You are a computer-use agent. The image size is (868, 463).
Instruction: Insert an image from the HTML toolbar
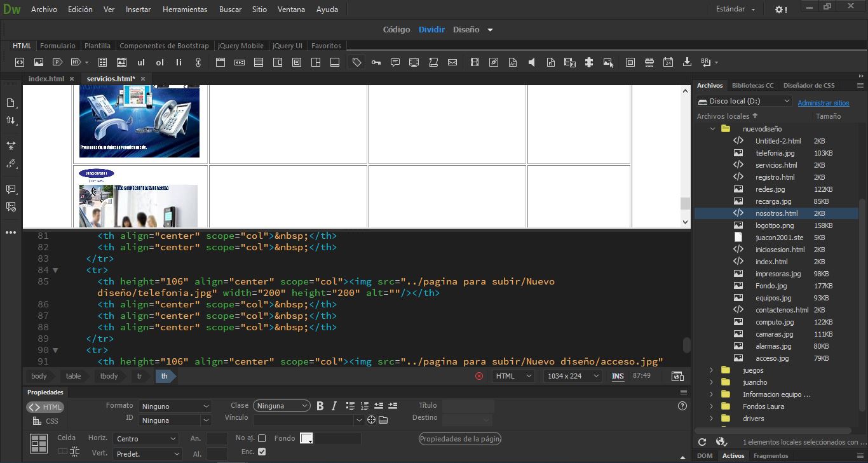click(x=39, y=62)
